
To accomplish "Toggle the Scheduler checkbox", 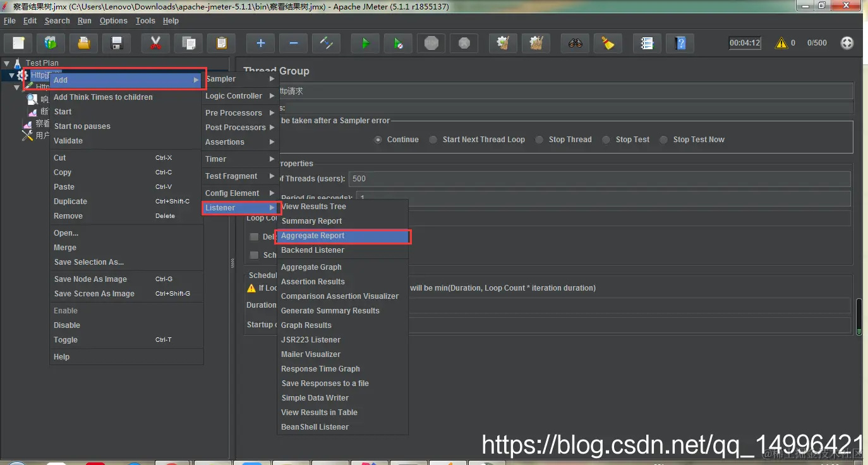I will pos(254,255).
